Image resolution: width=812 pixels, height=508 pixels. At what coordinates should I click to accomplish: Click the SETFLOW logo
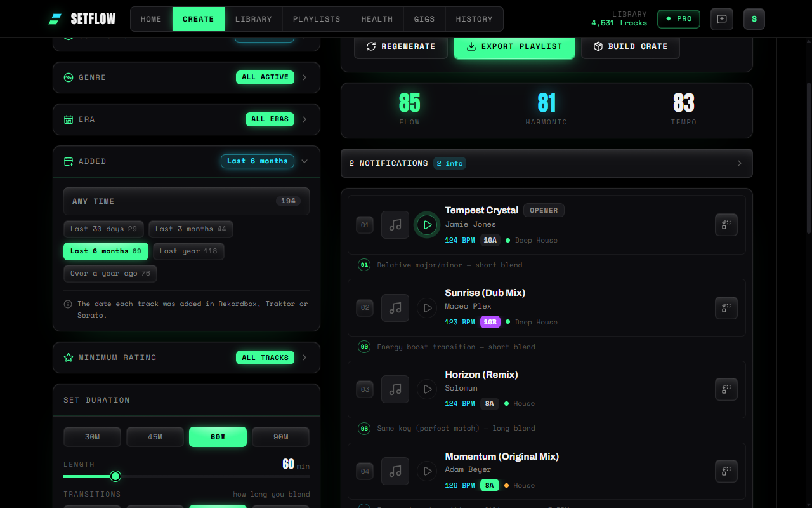82,19
